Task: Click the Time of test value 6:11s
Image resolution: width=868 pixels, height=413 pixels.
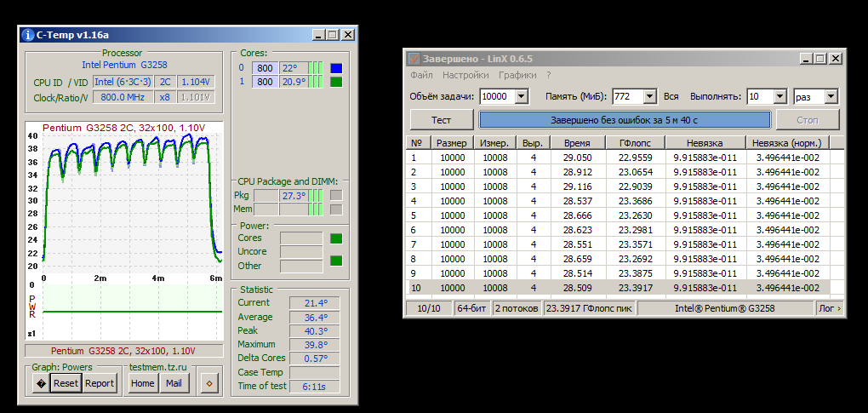Action: tap(314, 386)
